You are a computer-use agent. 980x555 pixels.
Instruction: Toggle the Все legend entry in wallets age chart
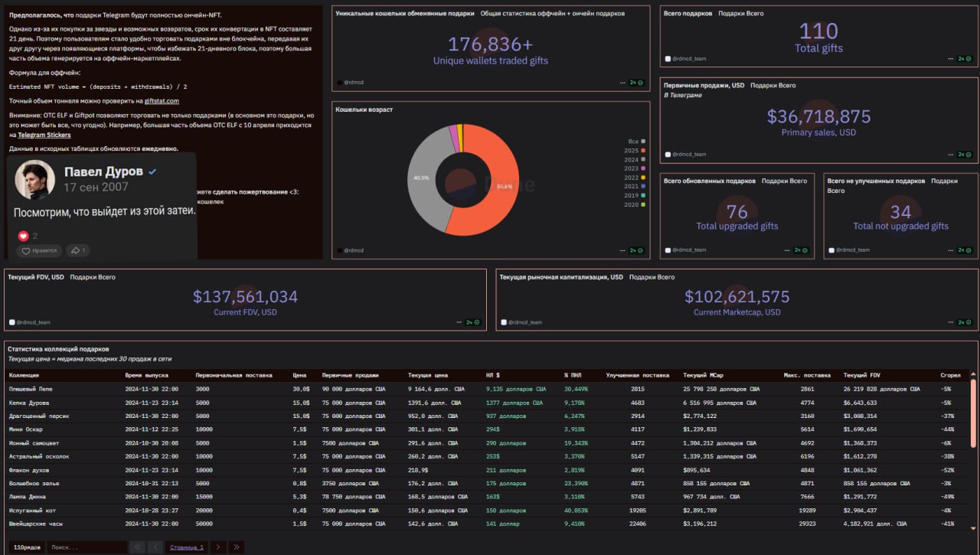636,142
